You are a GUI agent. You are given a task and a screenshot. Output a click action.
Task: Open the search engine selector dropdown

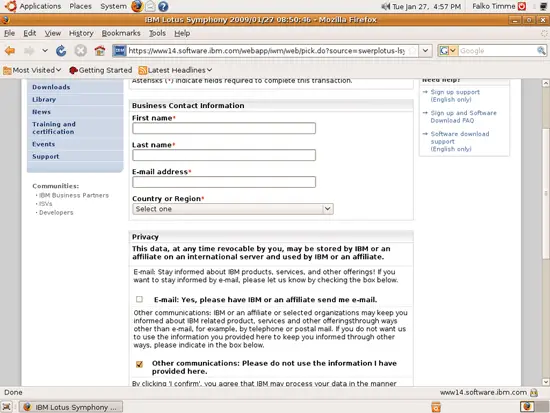pos(448,51)
